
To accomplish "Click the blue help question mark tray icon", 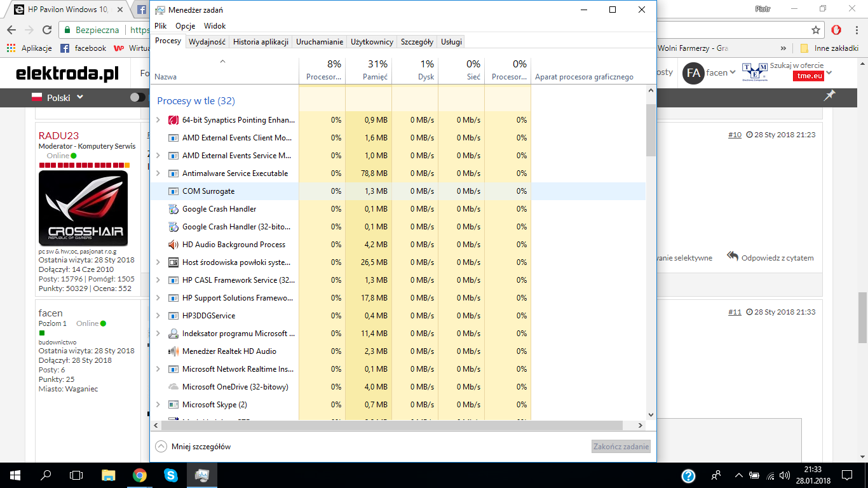I will pos(688,475).
